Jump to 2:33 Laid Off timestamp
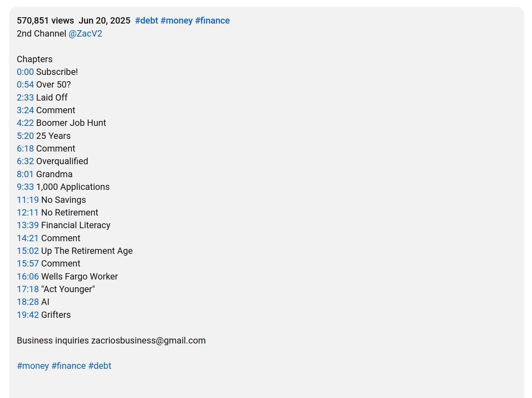The height and width of the screenshot is (398, 532). click(x=25, y=98)
